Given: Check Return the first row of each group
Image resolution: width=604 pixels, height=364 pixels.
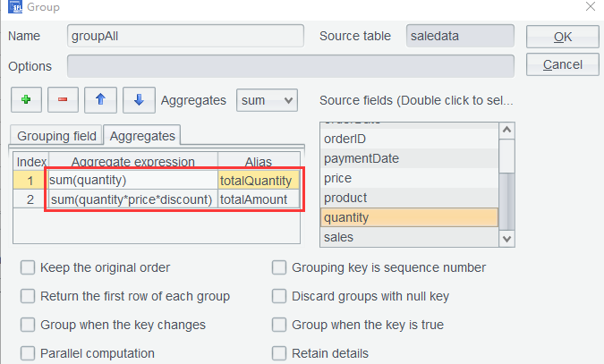Looking at the screenshot, I should 28,296.
